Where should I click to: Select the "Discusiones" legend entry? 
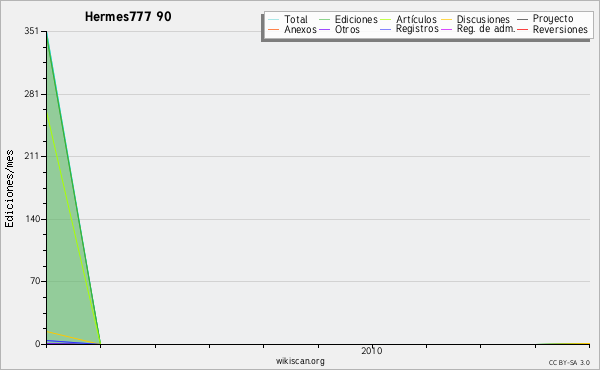pos(483,19)
